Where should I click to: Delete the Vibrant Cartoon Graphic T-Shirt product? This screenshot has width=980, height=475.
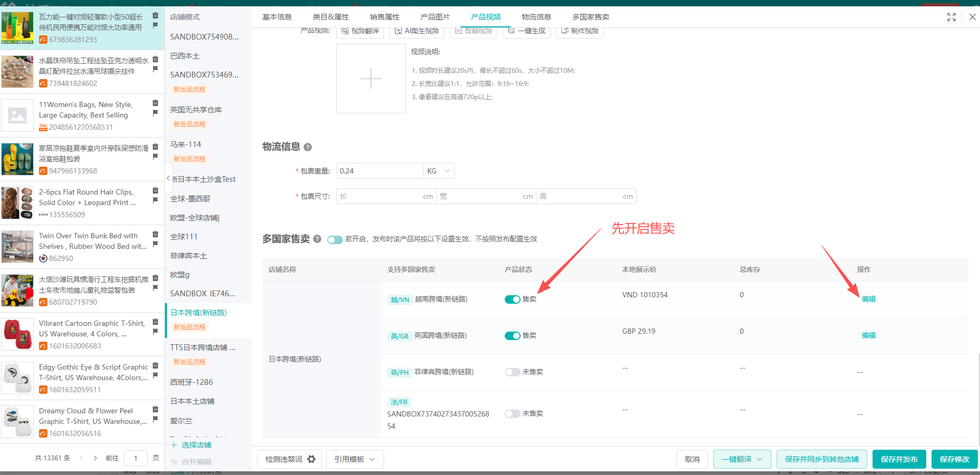155,322
